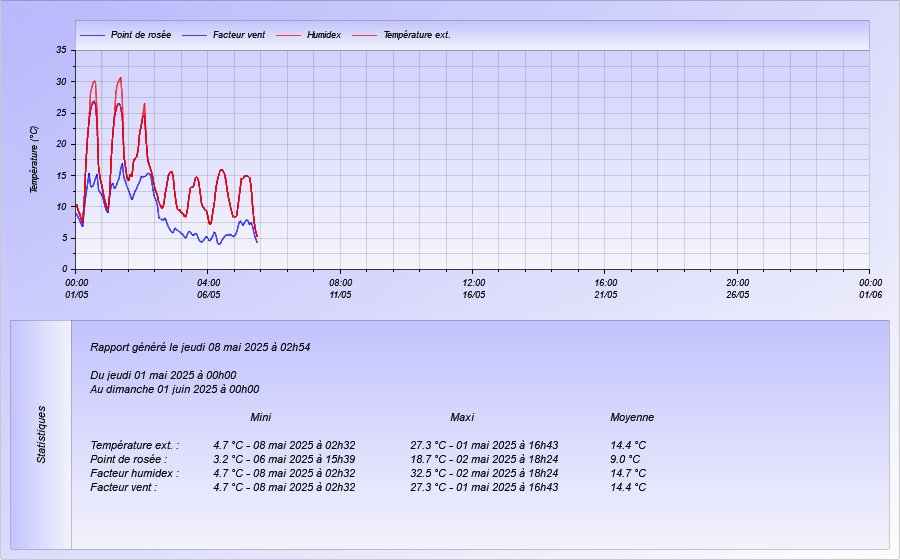Click Facteur vent maxi value "27.3 °C"

pos(484,487)
